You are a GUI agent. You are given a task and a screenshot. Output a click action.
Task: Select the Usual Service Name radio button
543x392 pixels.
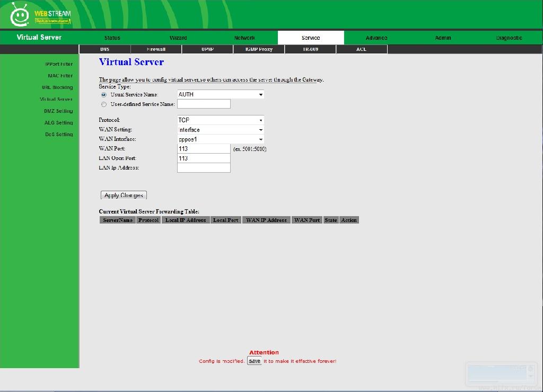[x=104, y=95]
